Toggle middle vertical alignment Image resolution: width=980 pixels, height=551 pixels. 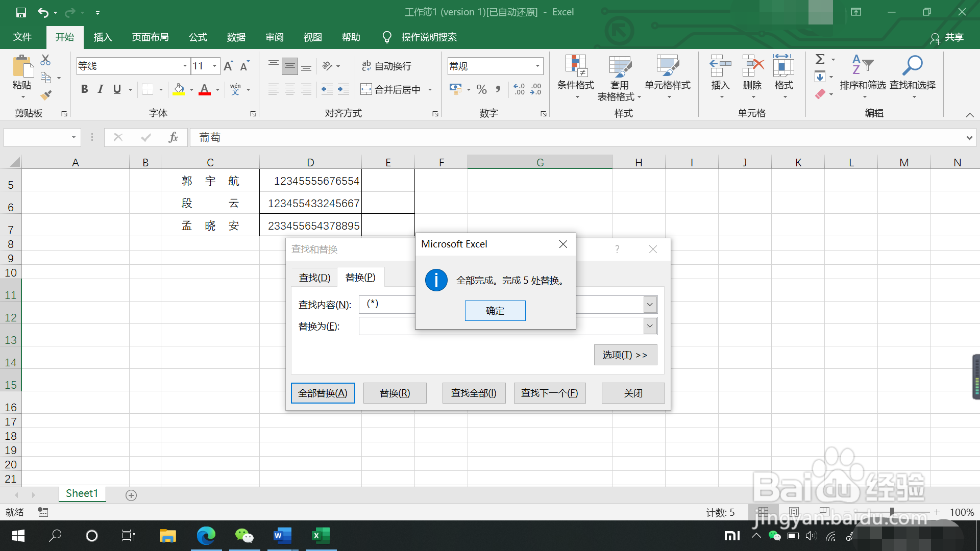[289, 66]
